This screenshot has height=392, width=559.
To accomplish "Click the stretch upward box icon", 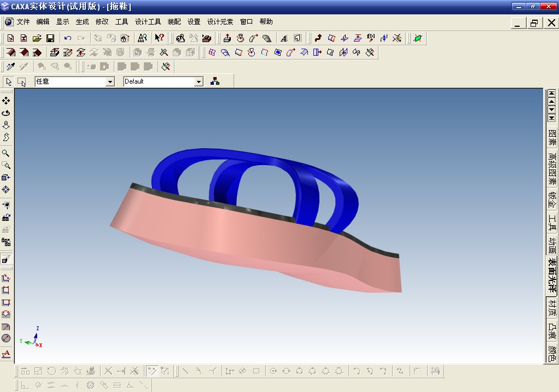I will pyautogui.click(x=54, y=52).
